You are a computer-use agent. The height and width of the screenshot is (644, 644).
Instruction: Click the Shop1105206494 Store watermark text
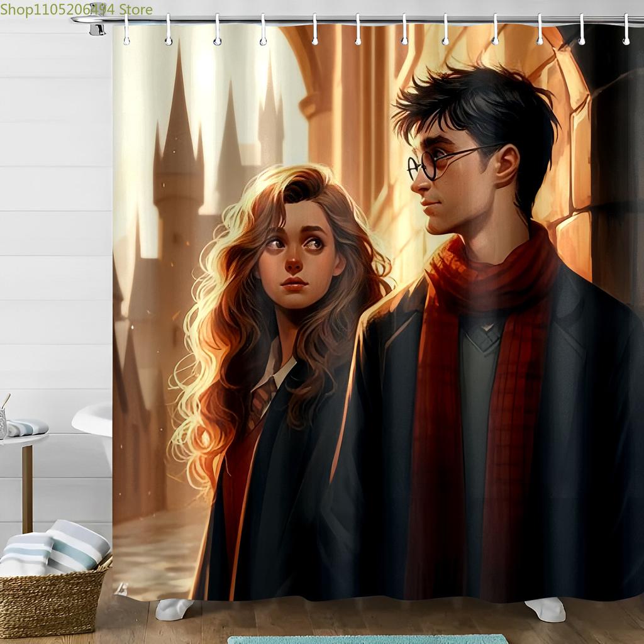pyautogui.click(x=76, y=9)
